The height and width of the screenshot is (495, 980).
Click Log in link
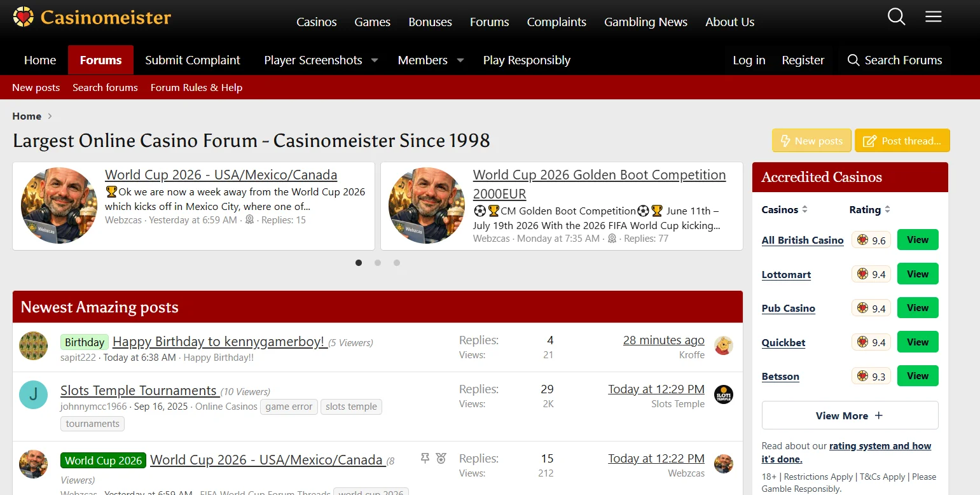749,60
